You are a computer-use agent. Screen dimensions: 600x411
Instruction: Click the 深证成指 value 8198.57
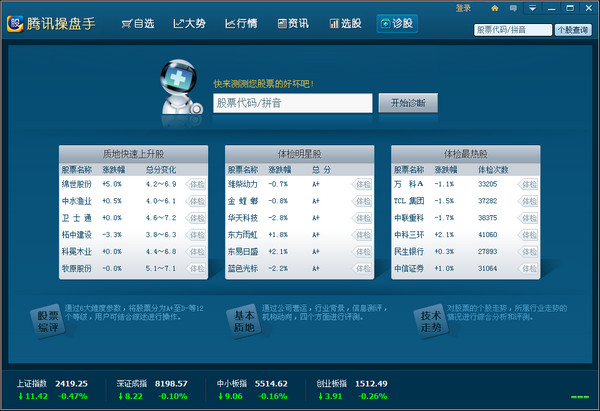[171, 383]
